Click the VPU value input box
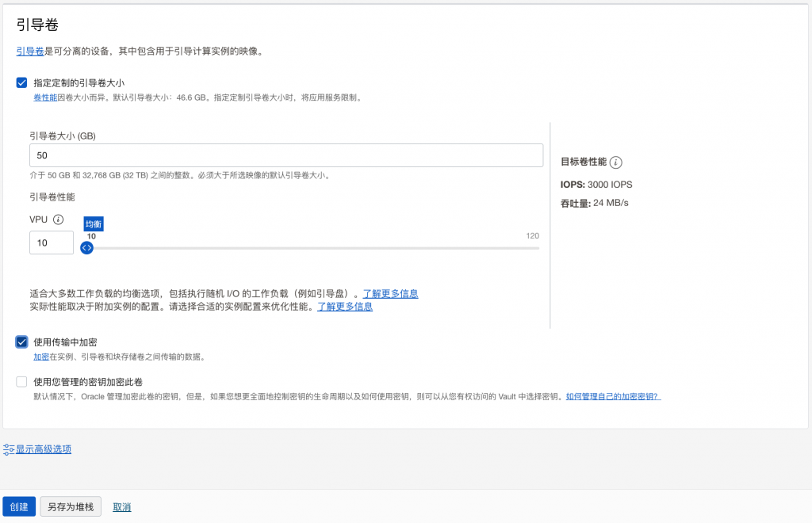The image size is (812, 523). [x=52, y=242]
